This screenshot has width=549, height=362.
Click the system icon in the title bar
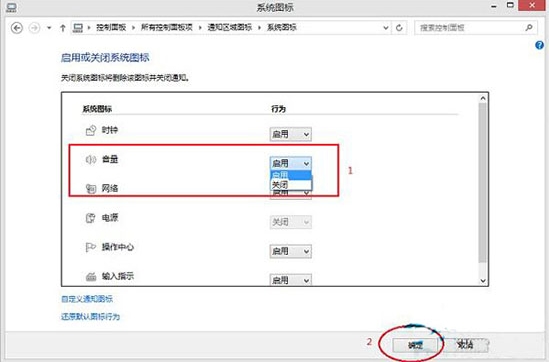(x=11, y=7)
